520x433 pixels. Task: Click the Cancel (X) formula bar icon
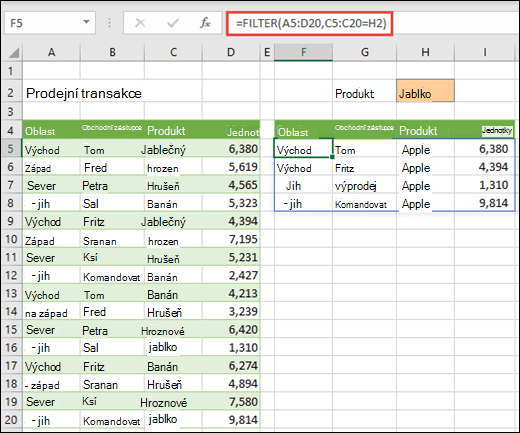click(140, 23)
